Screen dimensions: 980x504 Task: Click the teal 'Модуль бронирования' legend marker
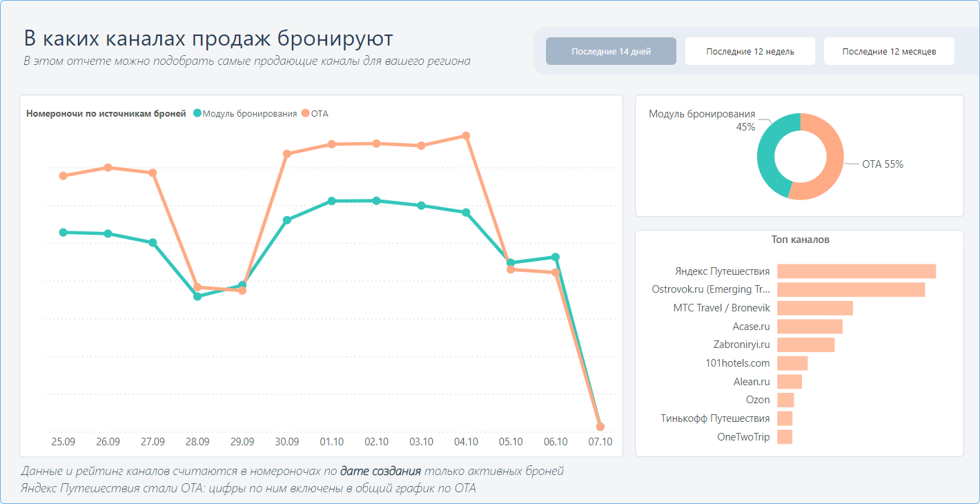[x=197, y=113]
